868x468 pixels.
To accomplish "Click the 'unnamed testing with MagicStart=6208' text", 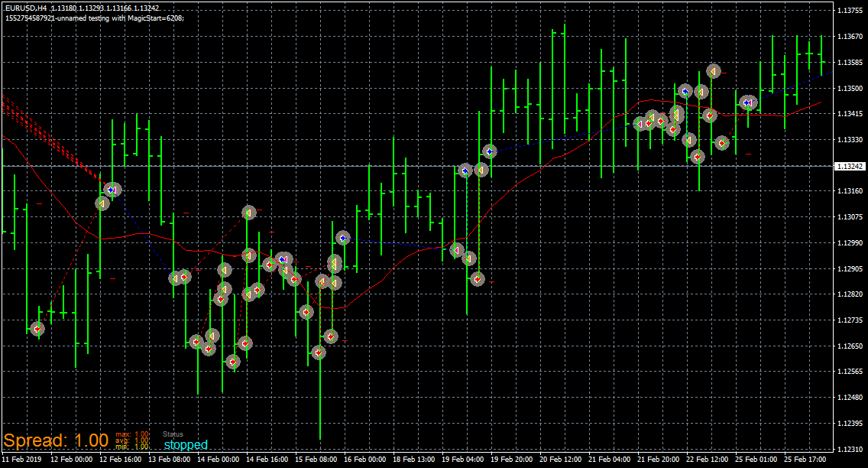I will [x=120, y=18].
